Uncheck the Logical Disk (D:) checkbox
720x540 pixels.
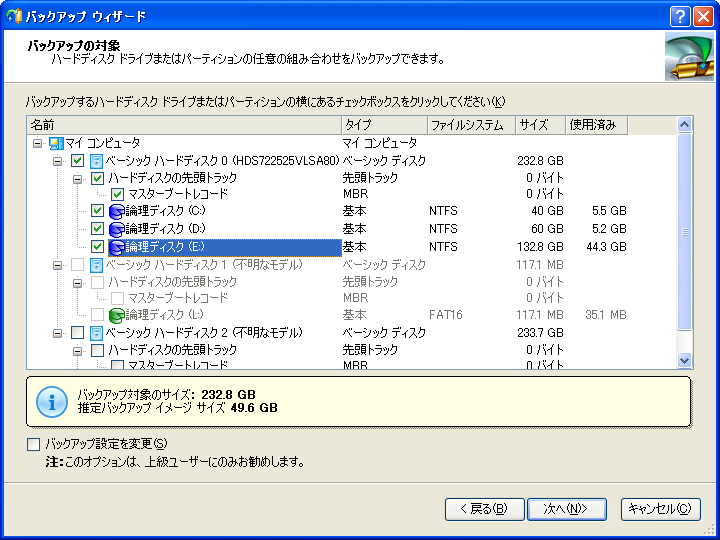coord(97,228)
